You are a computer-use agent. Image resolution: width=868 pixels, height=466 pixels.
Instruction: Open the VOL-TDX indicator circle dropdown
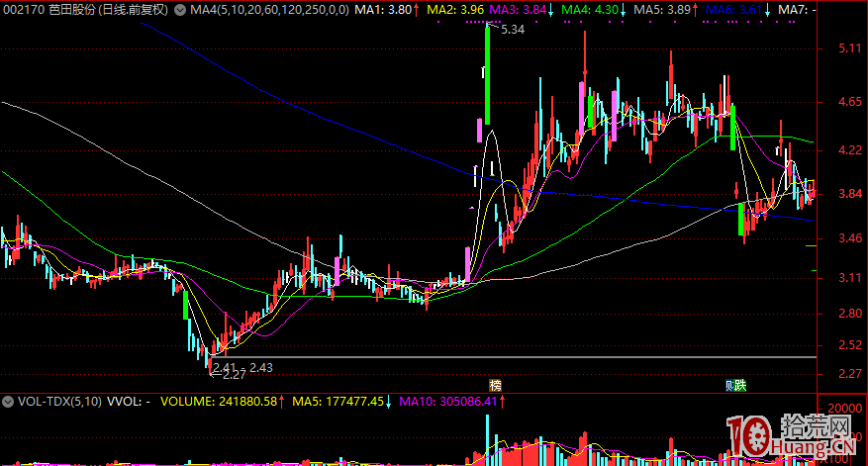[x=8, y=402]
